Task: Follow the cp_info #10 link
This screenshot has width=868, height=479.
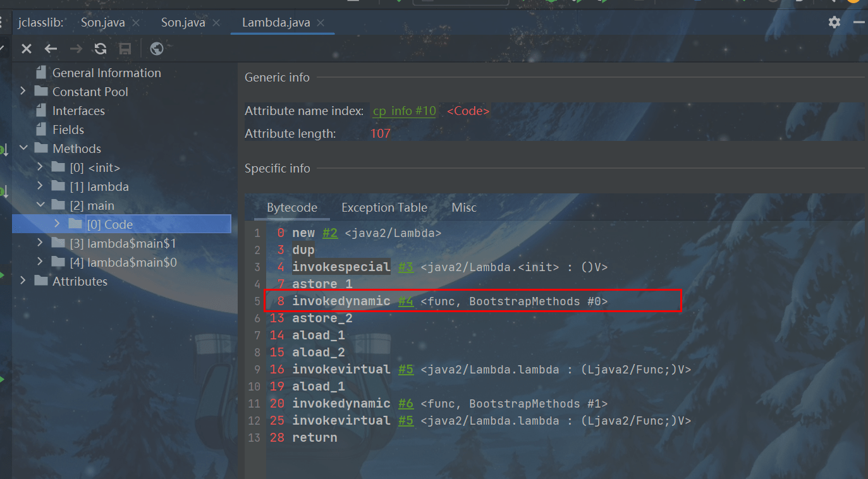Action: (x=404, y=111)
